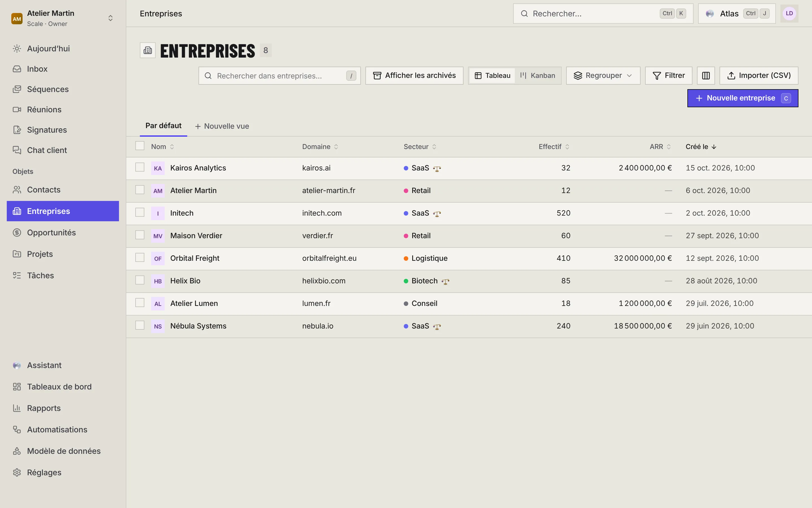Screen dimensions: 812x508
Task: Click Nouvelle entreprise button
Action: pos(743,98)
